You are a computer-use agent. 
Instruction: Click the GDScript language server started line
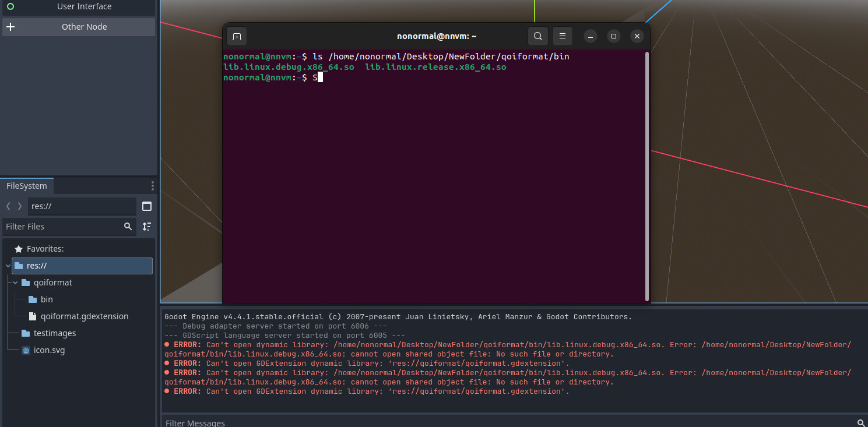tap(284, 336)
